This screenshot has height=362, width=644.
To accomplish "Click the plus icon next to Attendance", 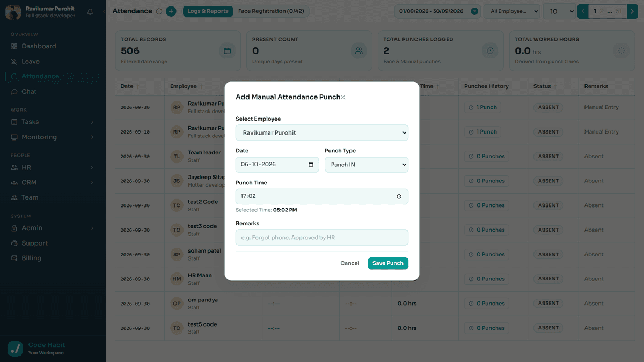I will [x=171, y=11].
